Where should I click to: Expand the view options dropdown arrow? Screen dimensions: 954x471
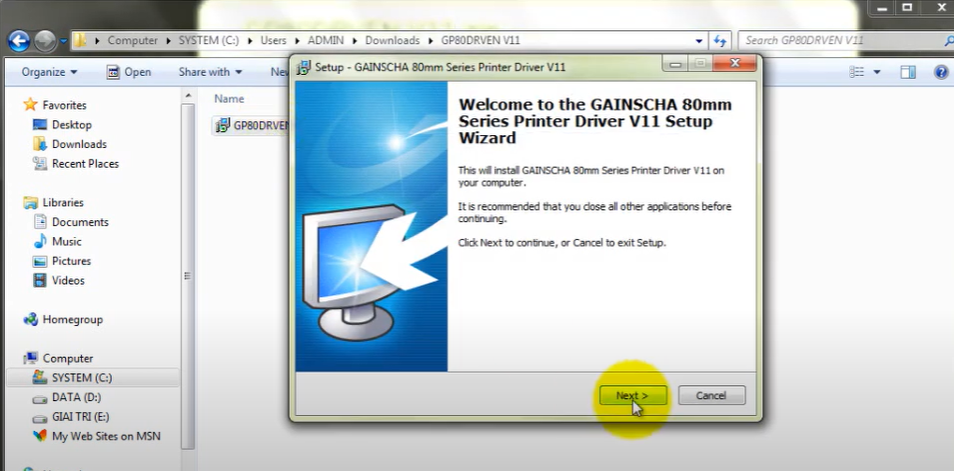(877, 72)
